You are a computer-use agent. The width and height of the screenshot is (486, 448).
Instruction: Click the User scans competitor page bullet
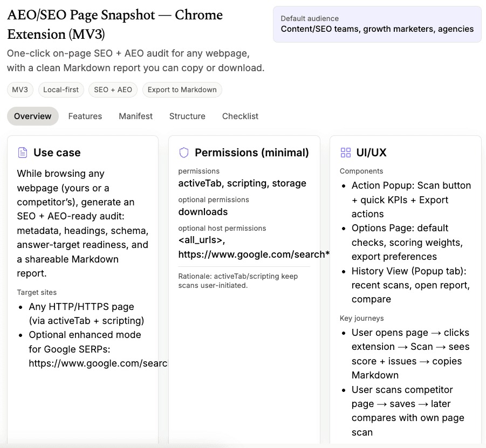[x=408, y=411]
